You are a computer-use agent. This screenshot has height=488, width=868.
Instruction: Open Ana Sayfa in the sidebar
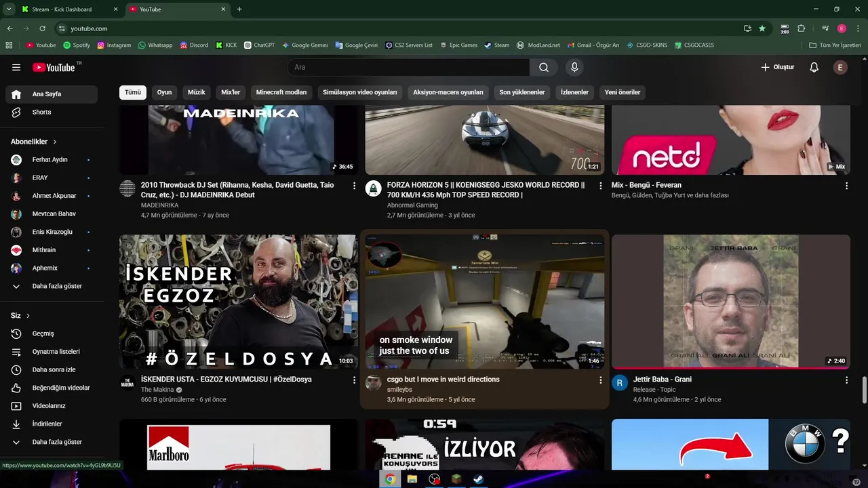[x=52, y=94]
